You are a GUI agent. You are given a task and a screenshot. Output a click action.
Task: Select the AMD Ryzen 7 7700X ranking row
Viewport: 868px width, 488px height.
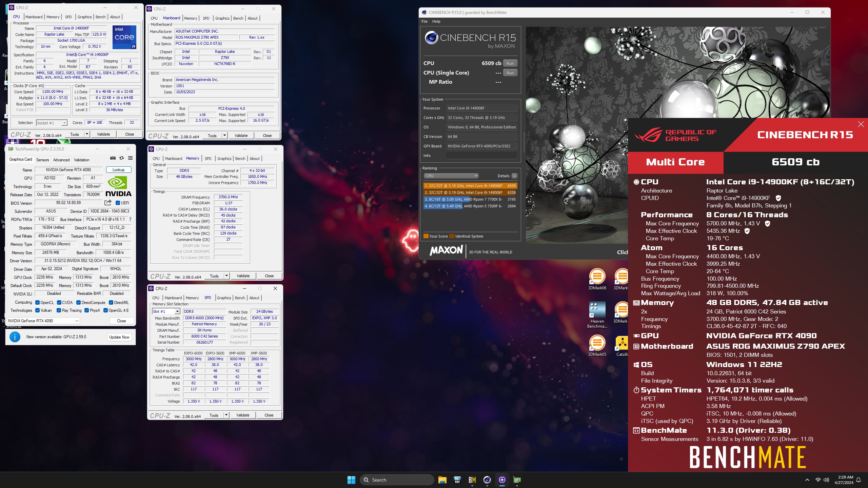(470, 199)
